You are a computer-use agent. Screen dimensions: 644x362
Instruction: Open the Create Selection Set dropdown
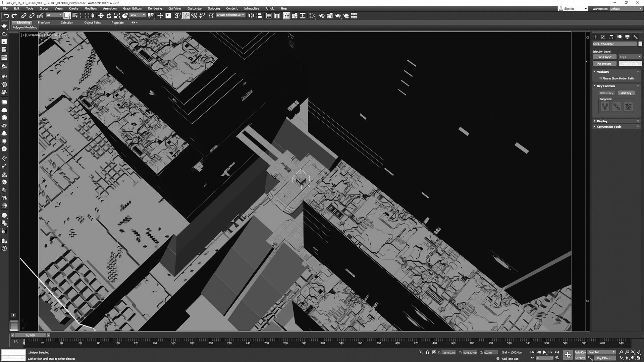[230, 15]
